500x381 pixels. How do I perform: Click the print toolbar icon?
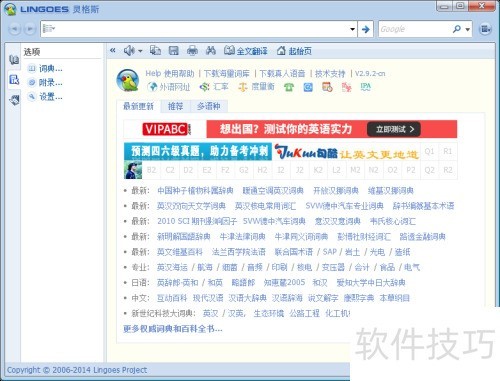pyautogui.click(x=192, y=51)
